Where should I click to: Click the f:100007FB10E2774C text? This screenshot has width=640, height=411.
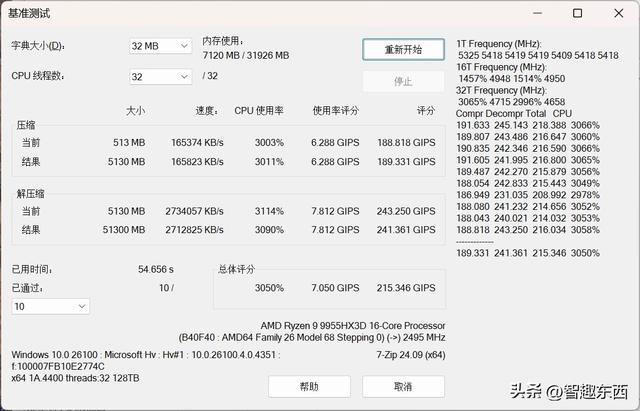pos(58,367)
